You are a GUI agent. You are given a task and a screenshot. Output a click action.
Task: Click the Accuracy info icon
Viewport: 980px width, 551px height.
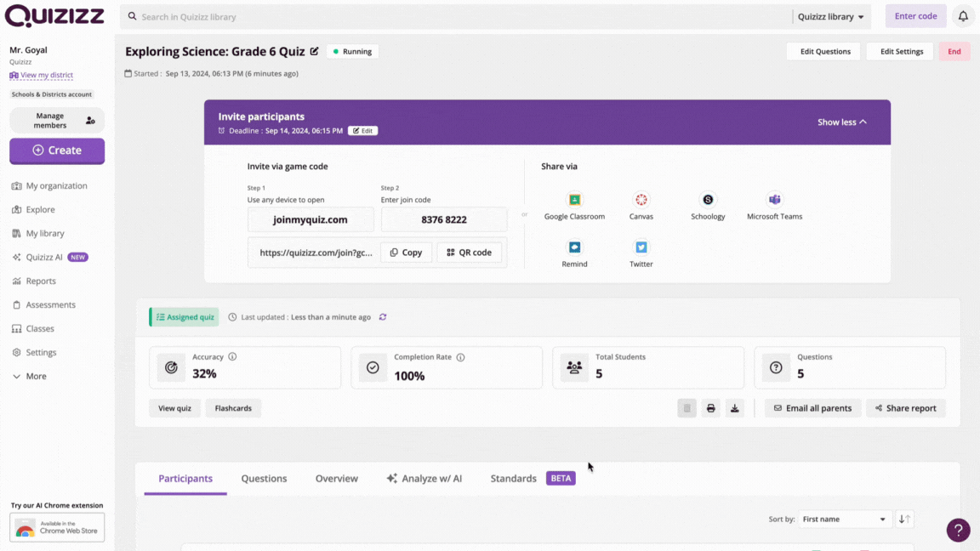coord(232,357)
